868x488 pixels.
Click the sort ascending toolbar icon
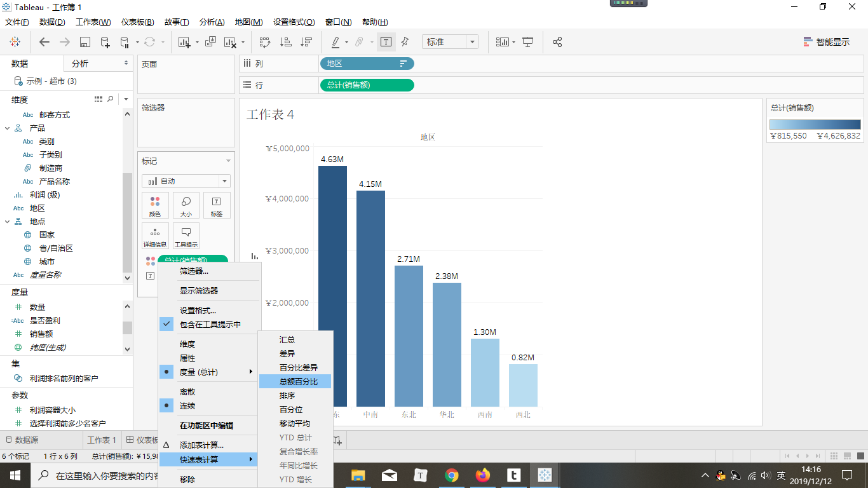point(286,42)
